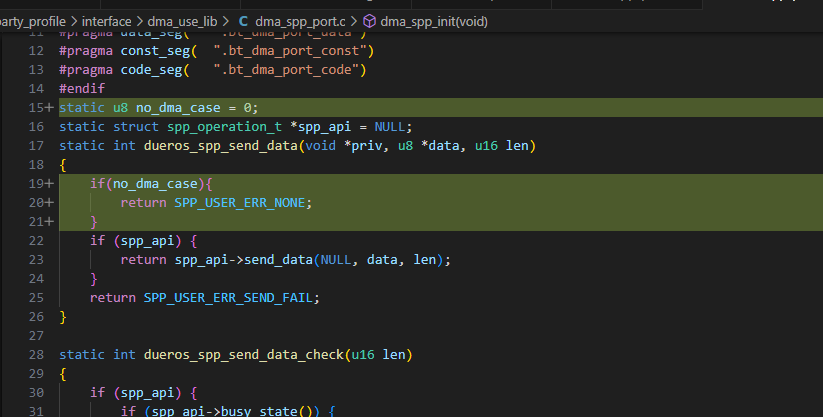Screen dimensions: 823x417
Task: Click const_seg pragma keyword on line 12
Action: point(155,51)
